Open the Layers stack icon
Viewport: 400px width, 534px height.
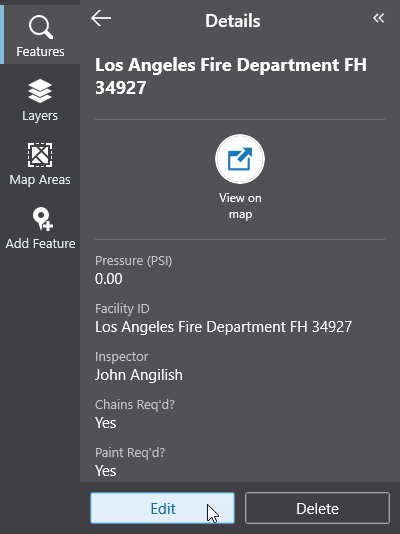pos(40,91)
